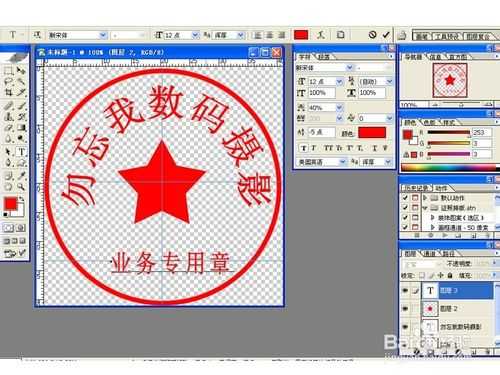The height and width of the screenshot is (375, 500).
Task: Cancel current text edits
Action: point(372,35)
